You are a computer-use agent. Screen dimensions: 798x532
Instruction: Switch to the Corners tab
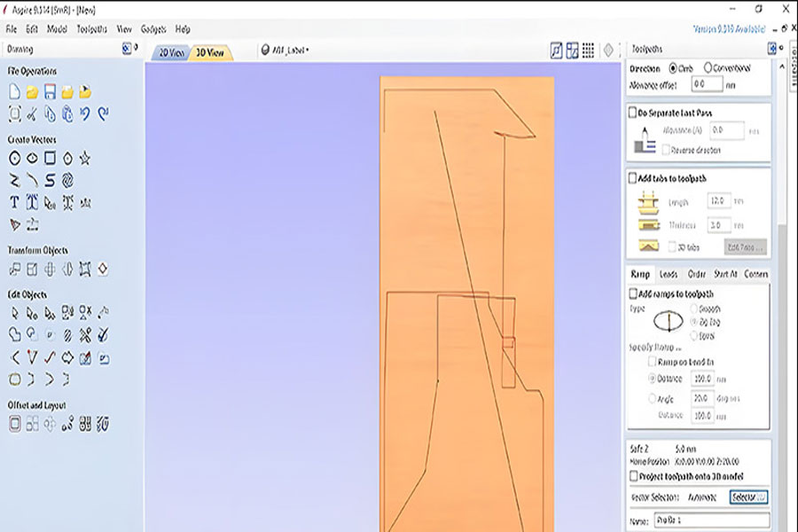pyautogui.click(x=755, y=274)
